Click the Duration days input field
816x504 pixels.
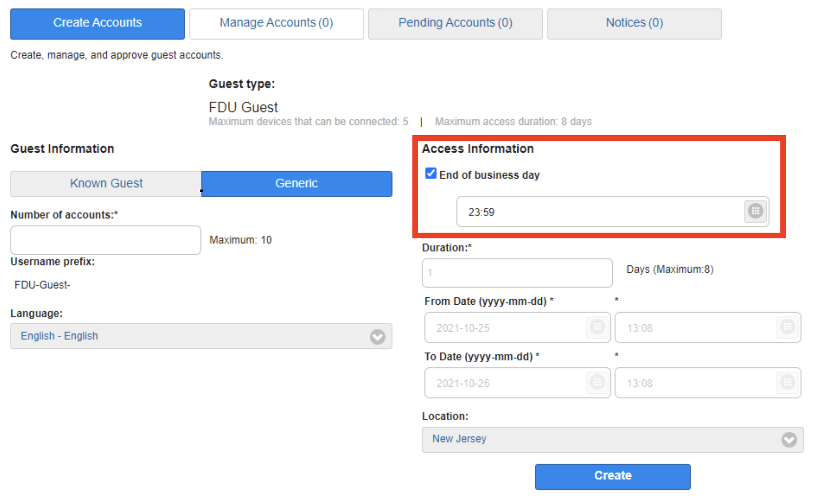tap(517, 273)
